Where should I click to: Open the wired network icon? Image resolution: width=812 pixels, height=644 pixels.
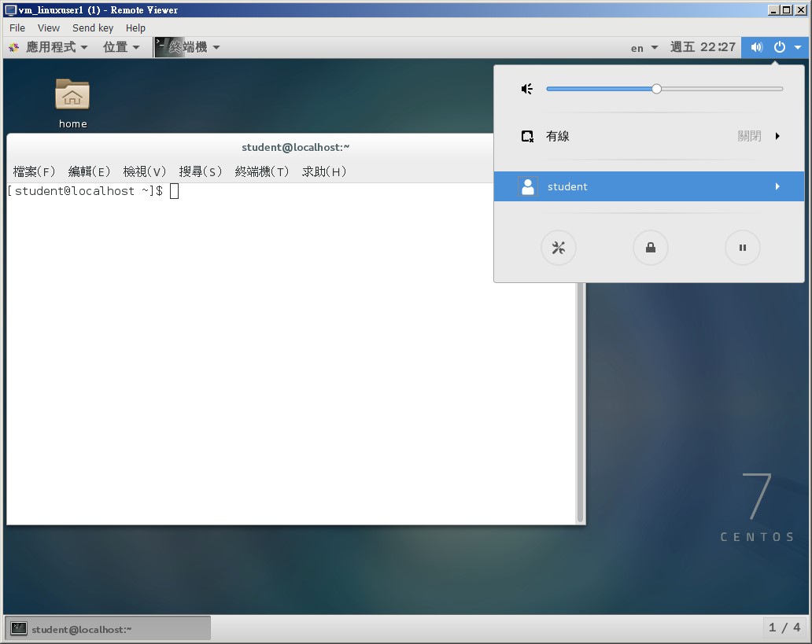[x=527, y=135]
